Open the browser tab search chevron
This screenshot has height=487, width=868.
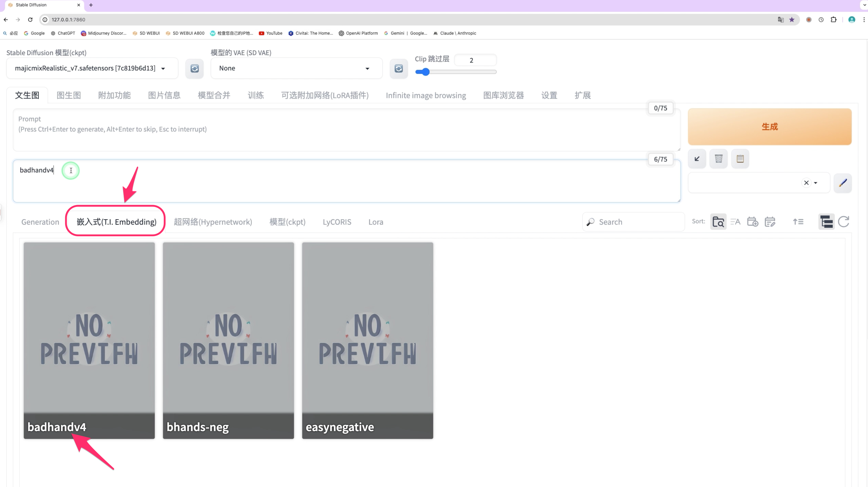coord(864,5)
